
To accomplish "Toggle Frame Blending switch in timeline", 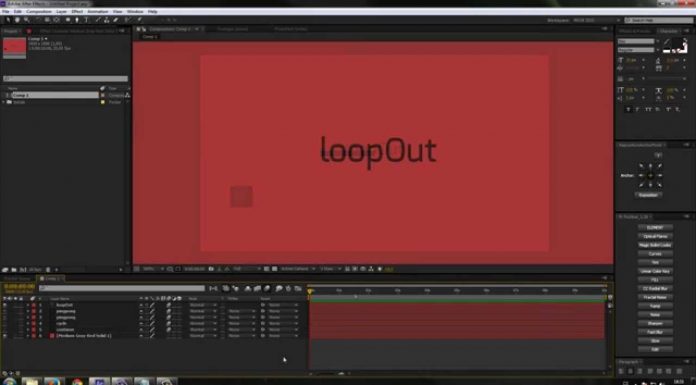I will coord(257,289).
